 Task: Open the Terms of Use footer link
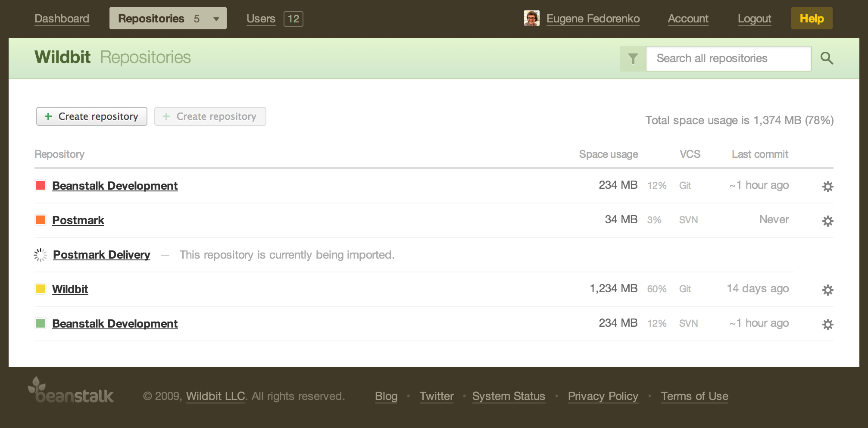pos(695,396)
